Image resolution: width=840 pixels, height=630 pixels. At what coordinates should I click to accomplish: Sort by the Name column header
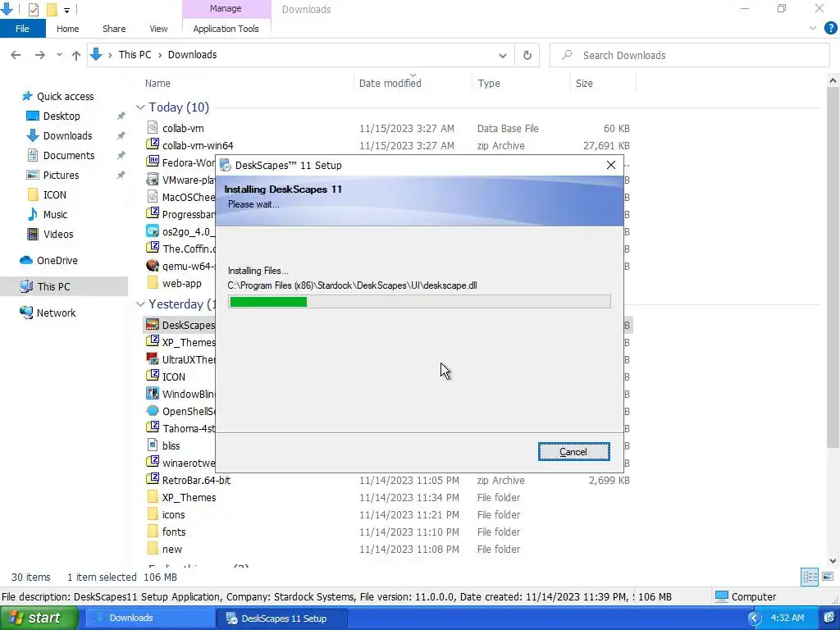pyautogui.click(x=157, y=84)
